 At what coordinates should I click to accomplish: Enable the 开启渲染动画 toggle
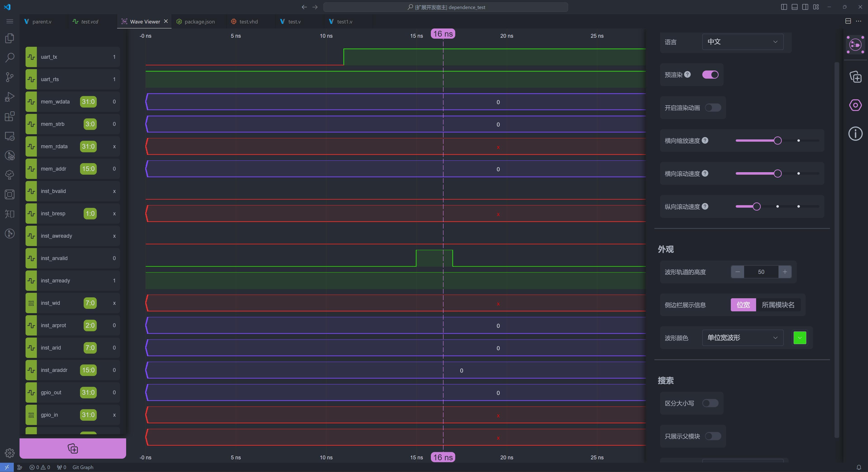tap(713, 108)
